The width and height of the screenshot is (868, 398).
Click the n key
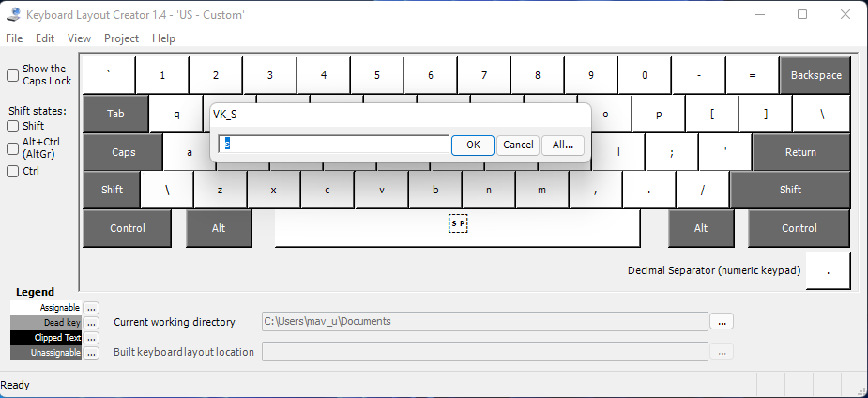(488, 190)
